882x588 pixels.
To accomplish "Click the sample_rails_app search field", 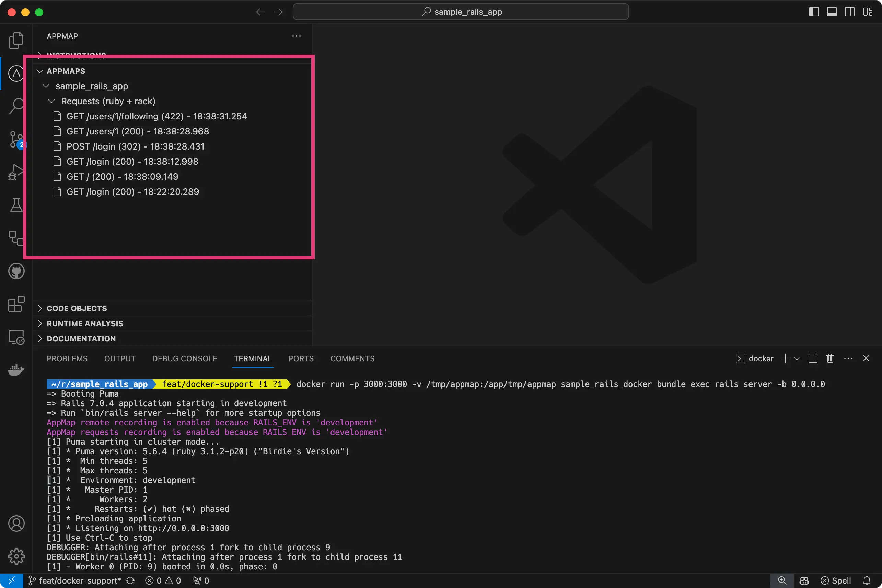I will click(461, 12).
